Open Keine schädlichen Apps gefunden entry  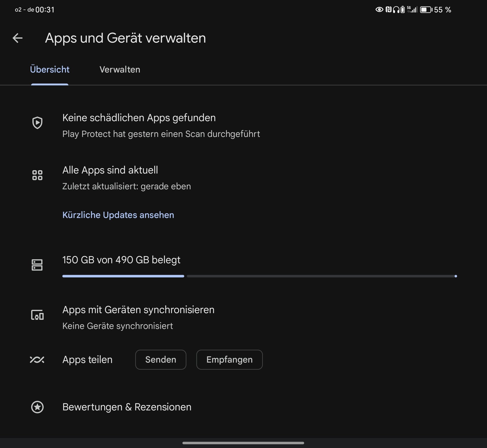(x=139, y=118)
